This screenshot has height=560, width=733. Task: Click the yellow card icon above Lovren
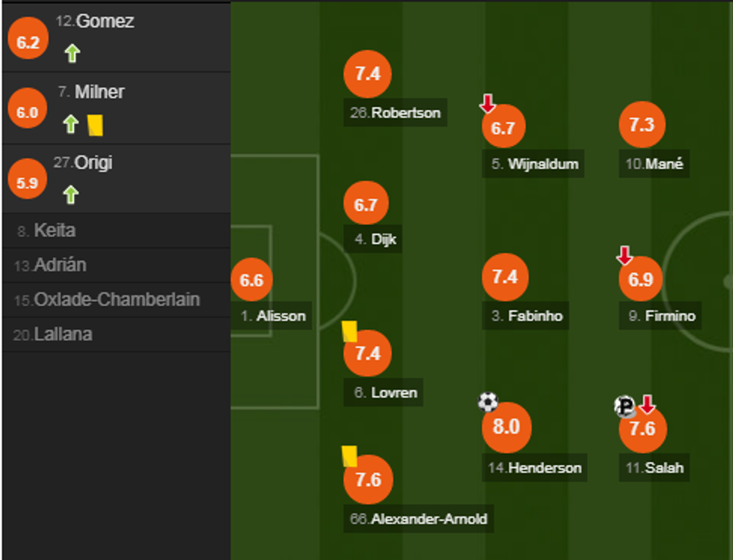(349, 330)
